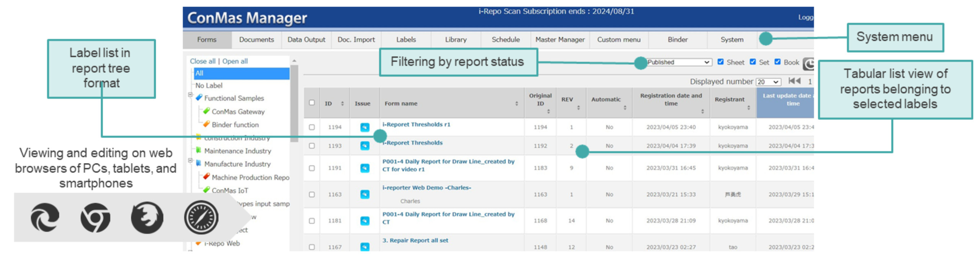Sort by Registration date using its arrows
980x258 pixels.
[702, 111]
